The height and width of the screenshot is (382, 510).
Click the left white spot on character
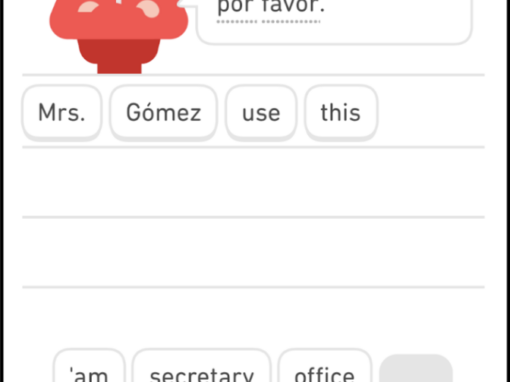click(x=88, y=6)
